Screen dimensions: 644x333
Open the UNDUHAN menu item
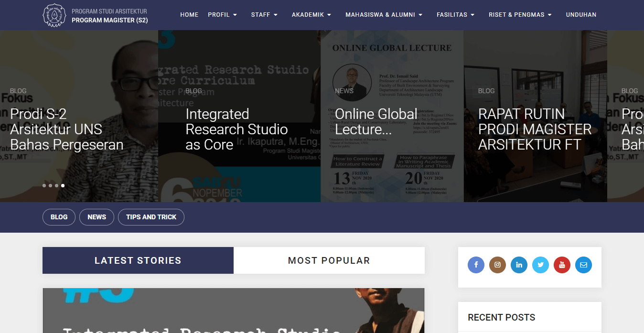(581, 15)
